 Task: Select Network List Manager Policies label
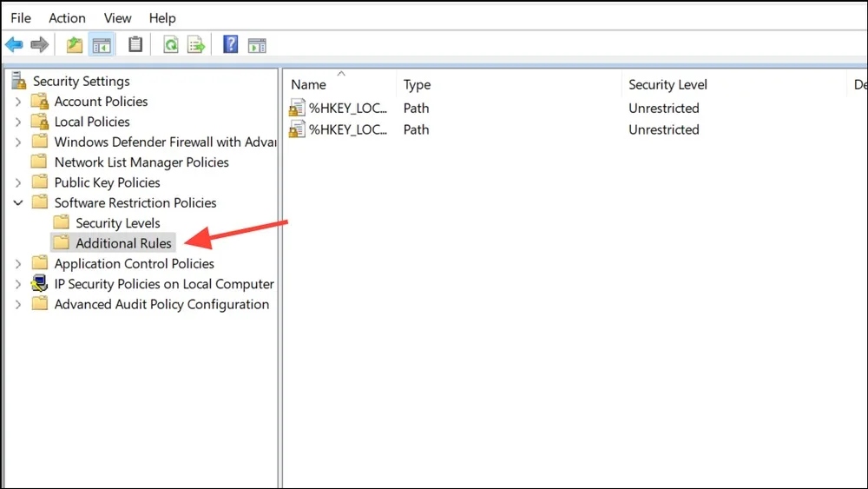(x=141, y=162)
